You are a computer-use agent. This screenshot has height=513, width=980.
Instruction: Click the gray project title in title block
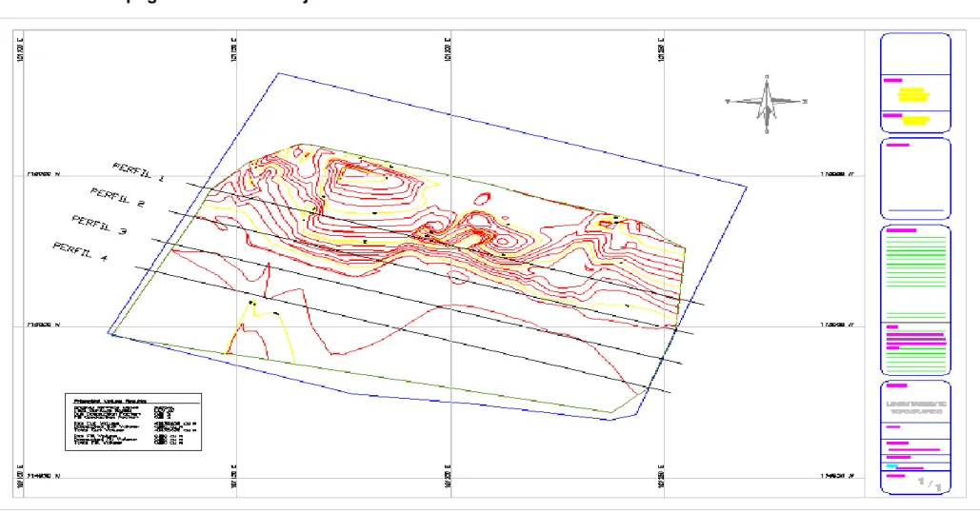pyautogui.click(x=916, y=407)
